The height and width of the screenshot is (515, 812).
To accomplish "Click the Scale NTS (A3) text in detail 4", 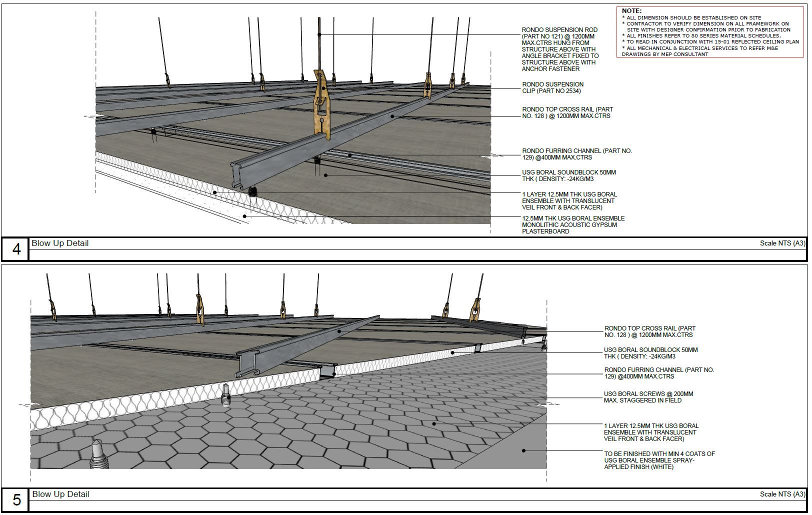I will pyautogui.click(x=782, y=243).
